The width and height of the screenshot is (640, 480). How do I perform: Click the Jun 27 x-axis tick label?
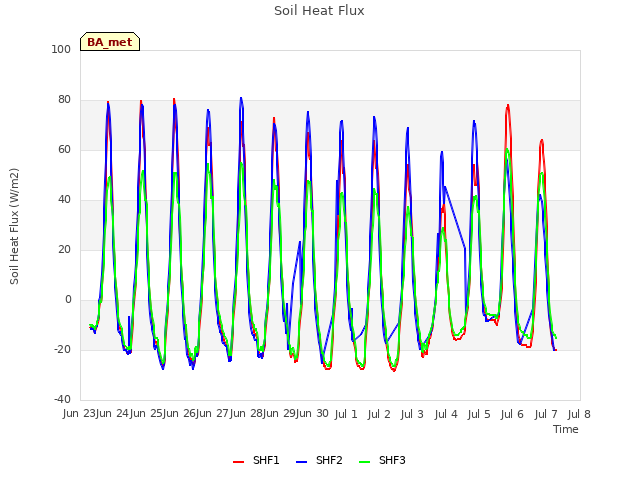[212, 414]
